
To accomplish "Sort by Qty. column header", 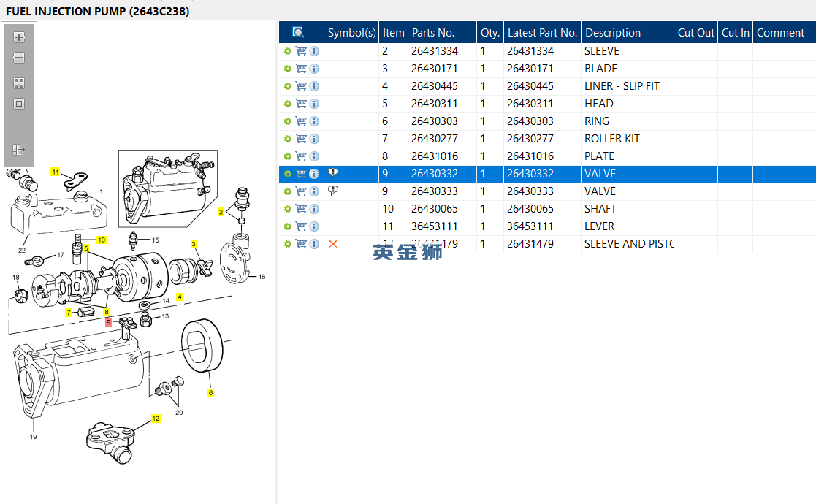I will (490, 32).
